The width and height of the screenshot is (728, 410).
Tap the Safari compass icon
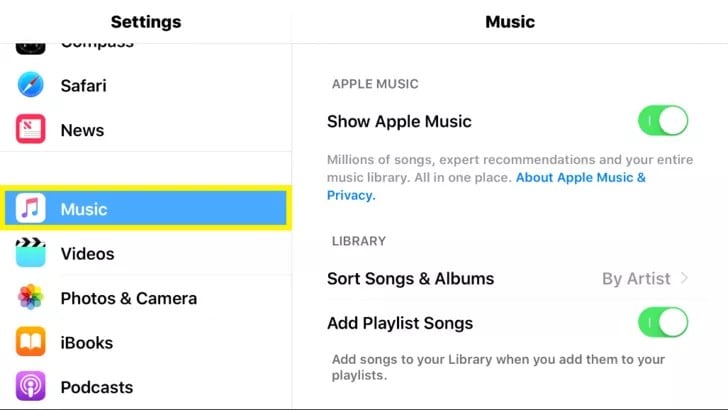pos(31,86)
